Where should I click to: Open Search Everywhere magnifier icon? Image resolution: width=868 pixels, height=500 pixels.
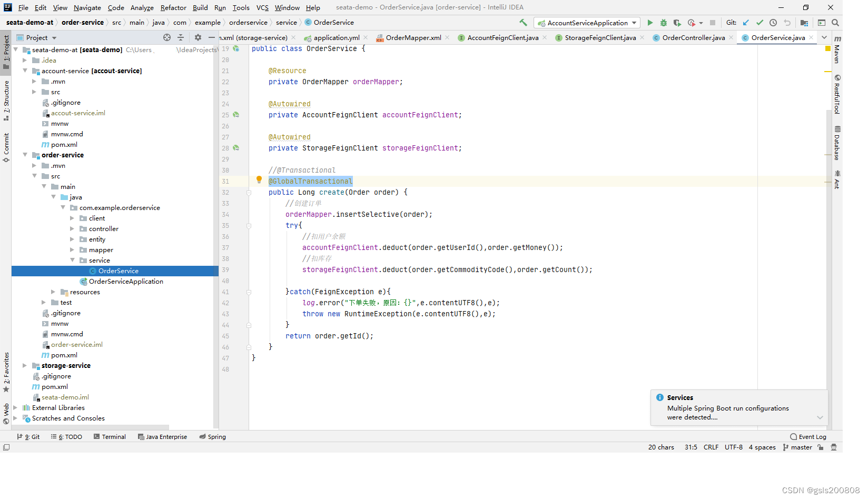point(835,23)
